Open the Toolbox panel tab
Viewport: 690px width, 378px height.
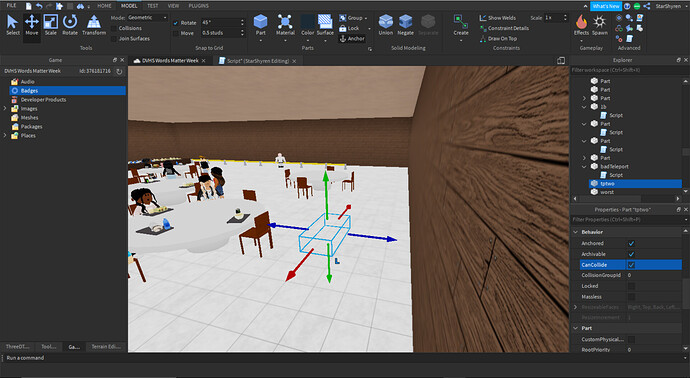(48, 347)
